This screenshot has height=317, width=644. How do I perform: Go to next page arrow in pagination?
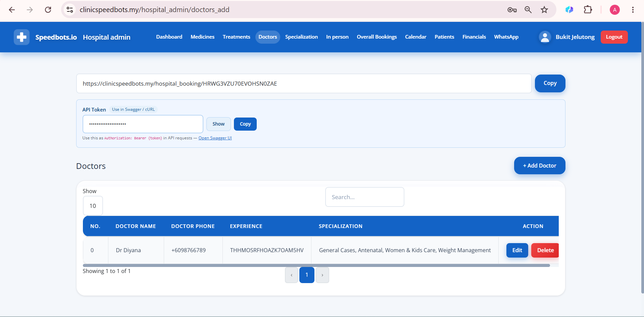[322, 275]
